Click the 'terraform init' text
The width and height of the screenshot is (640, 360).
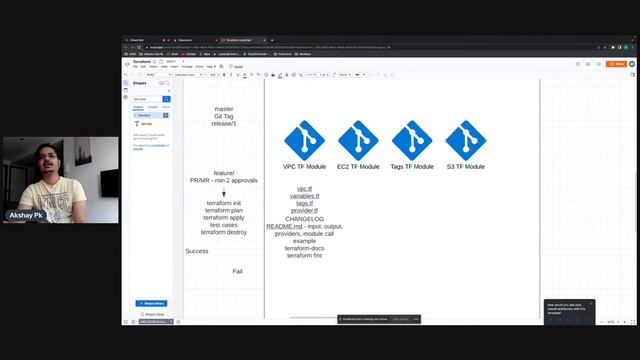224,203
